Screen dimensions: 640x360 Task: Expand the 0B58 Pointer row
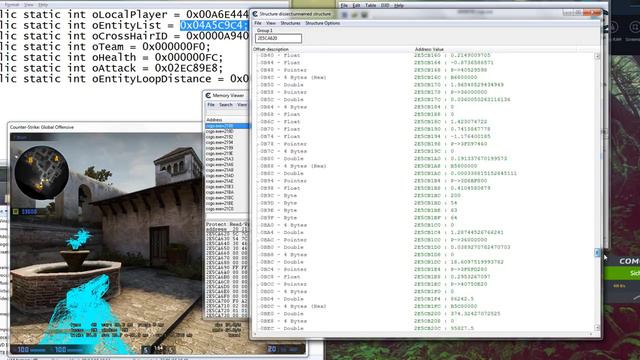tap(257, 92)
